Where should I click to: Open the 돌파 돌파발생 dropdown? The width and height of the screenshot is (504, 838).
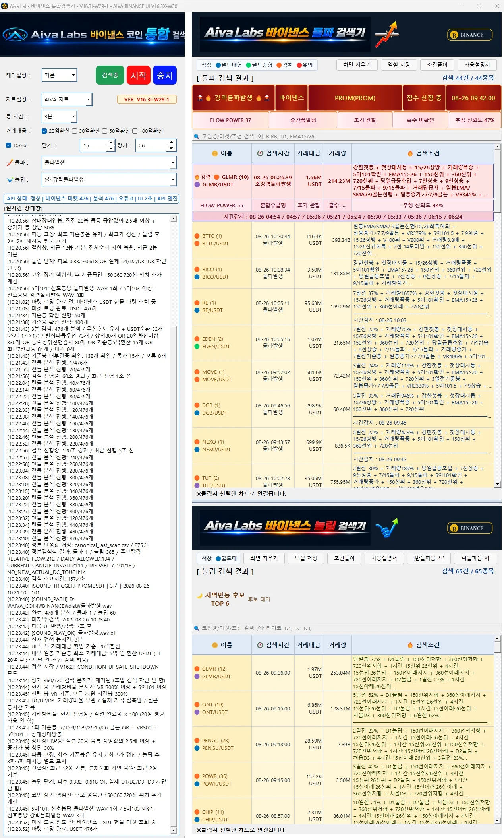(109, 163)
